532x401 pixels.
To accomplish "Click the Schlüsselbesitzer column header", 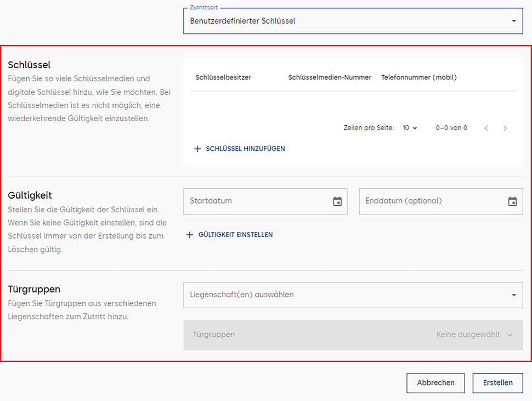I will (x=223, y=77).
